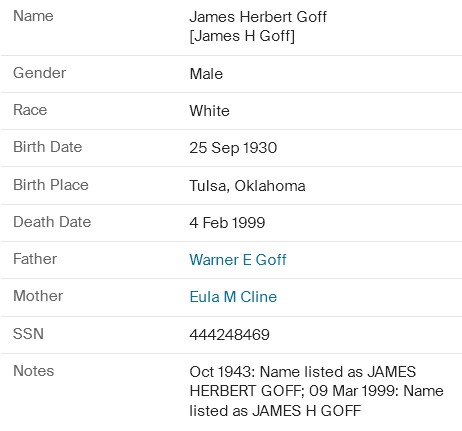Click the SSN number 444248469
The height and width of the screenshot is (431, 462).
click(x=229, y=334)
